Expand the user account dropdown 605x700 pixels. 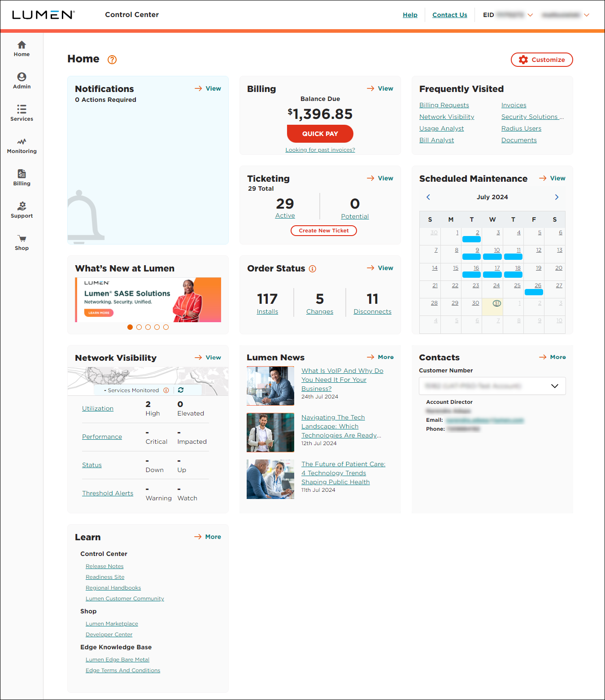tap(587, 15)
